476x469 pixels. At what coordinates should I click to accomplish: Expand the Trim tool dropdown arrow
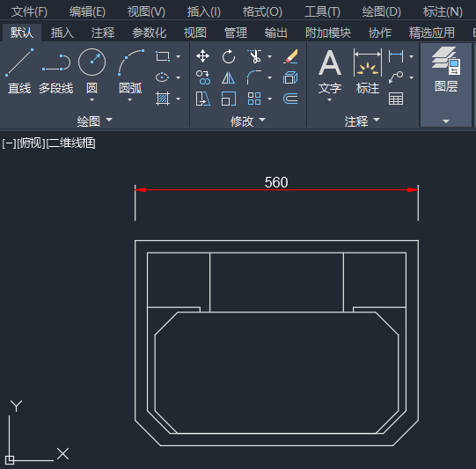269,56
